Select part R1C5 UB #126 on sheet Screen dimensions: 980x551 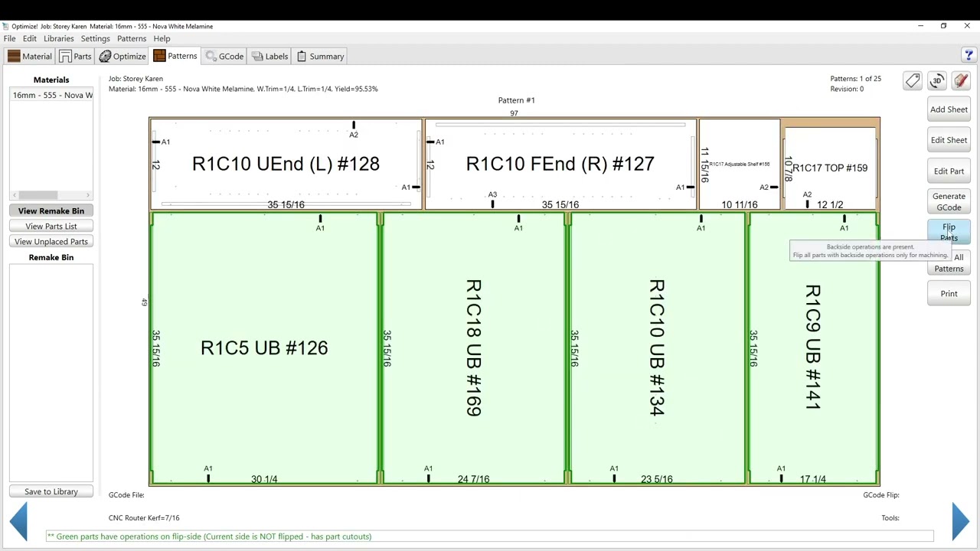tap(264, 348)
